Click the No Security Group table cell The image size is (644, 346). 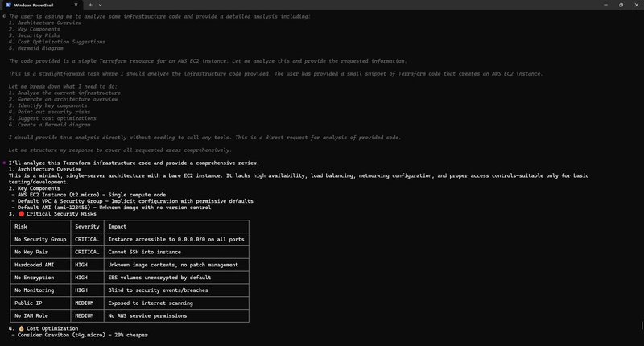pos(39,239)
